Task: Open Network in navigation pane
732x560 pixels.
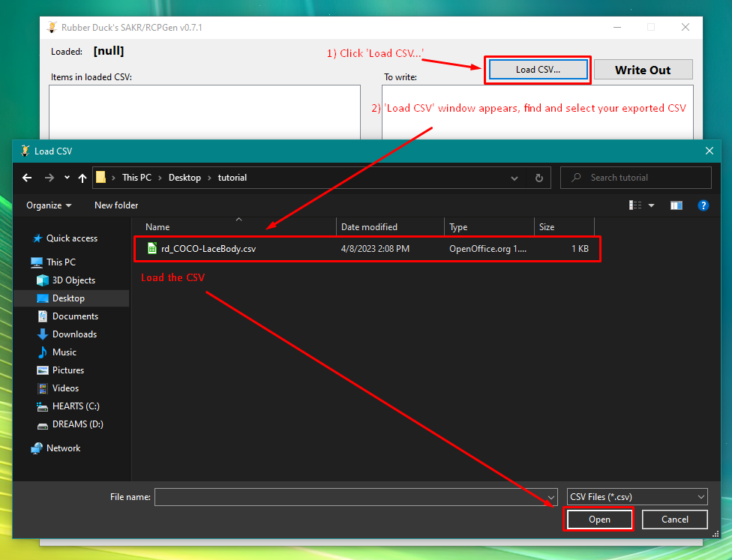Action: (64, 448)
